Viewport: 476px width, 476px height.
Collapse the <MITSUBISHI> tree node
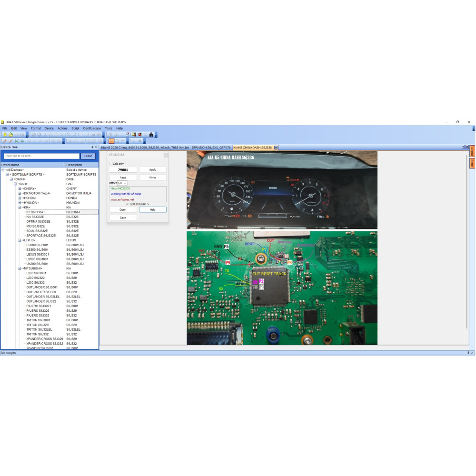20,268
